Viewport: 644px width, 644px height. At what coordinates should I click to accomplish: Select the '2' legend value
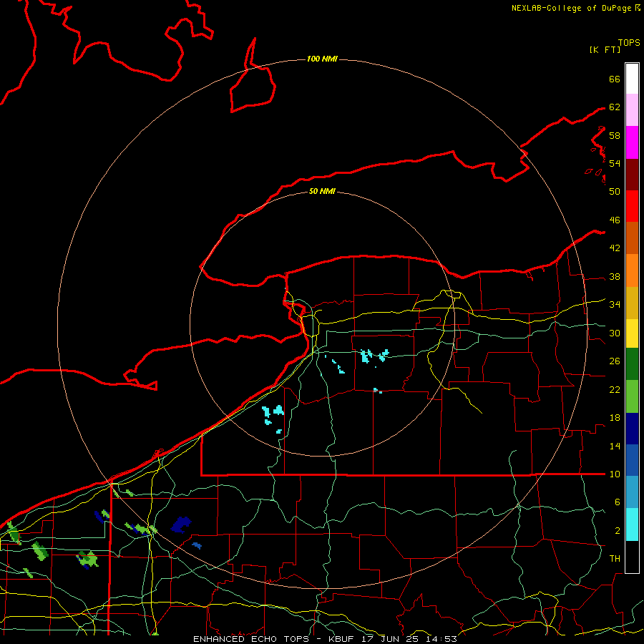coord(617,531)
